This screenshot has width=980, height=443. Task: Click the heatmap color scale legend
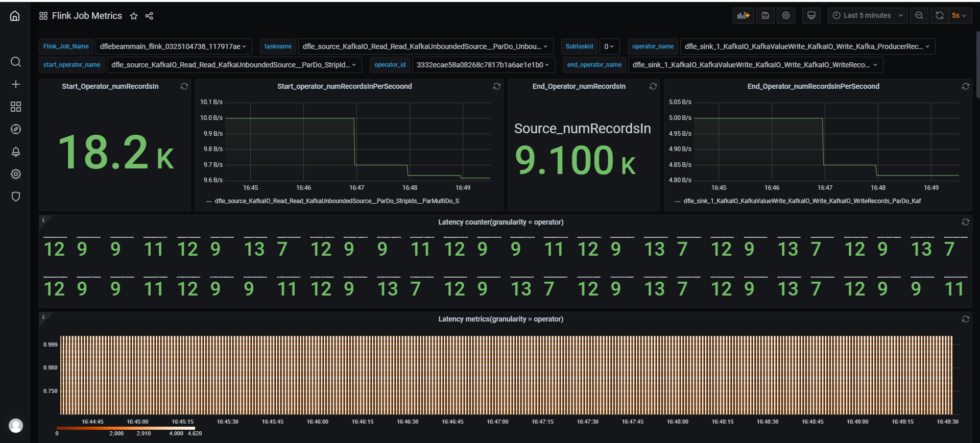pos(126,428)
